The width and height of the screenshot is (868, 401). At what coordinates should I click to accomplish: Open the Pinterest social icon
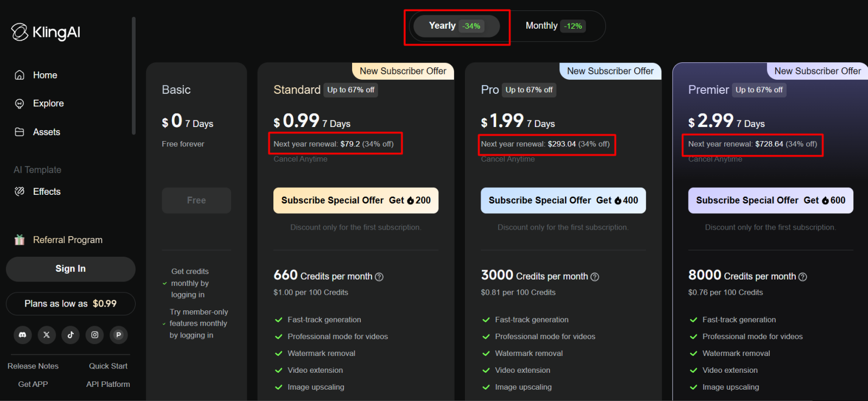[119, 335]
